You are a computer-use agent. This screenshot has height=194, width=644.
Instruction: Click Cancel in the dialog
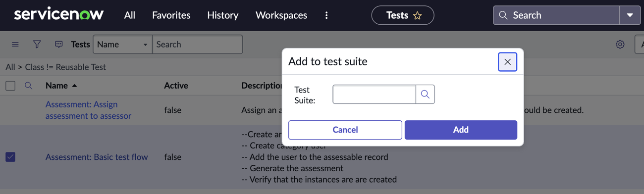tap(345, 130)
